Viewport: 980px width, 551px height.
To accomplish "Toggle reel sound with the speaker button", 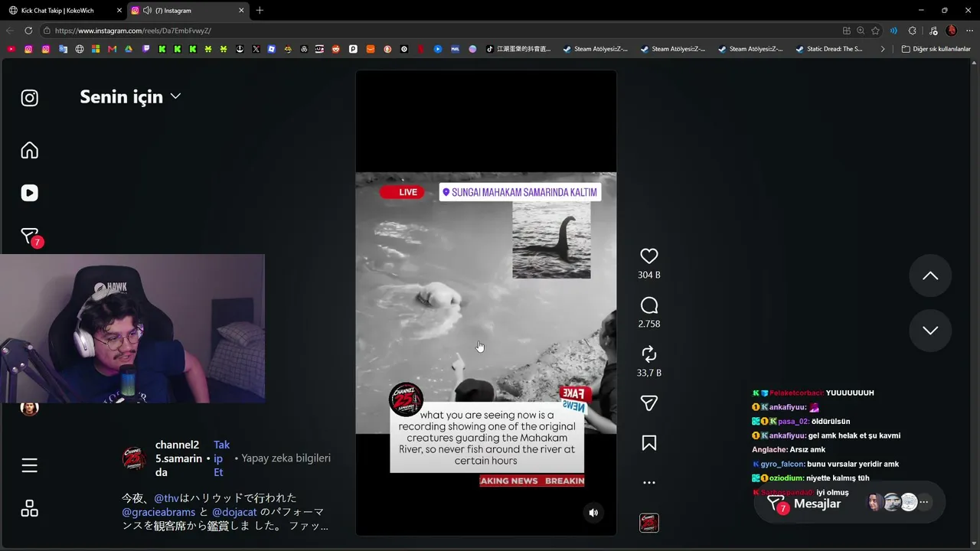I will 593,513.
